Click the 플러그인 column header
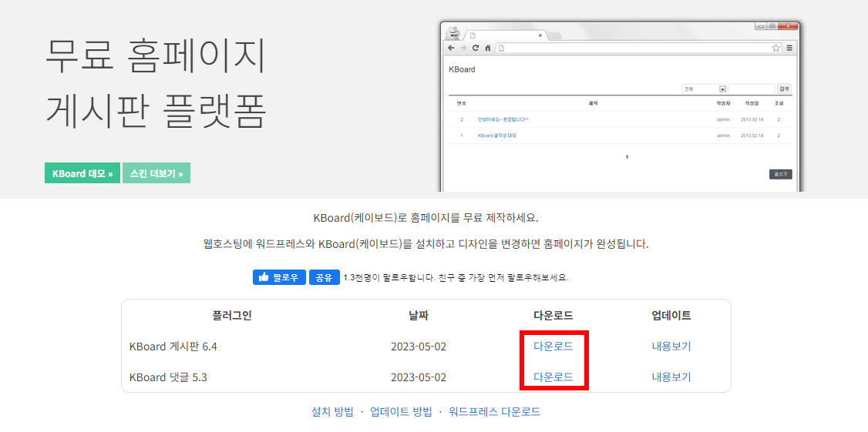 point(232,316)
